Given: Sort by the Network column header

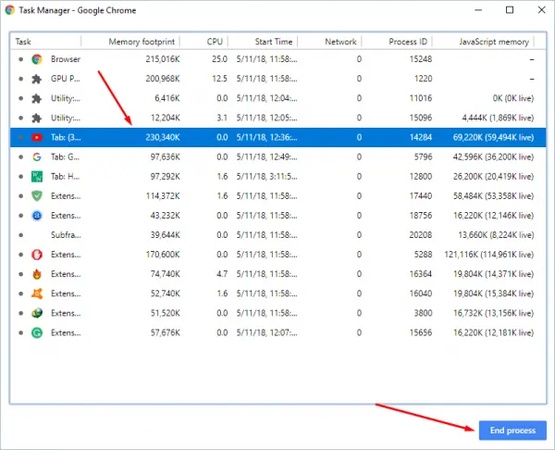Looking at the screenshot, I should pos(341,42).
